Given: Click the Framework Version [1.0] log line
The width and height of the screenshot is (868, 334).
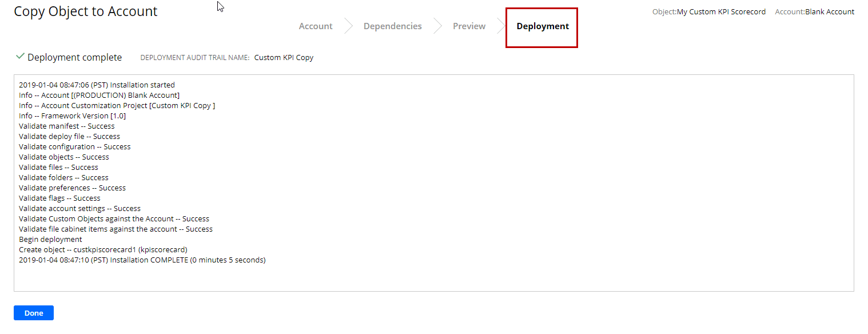Looking at the screenshot, I should coord(72,116).
